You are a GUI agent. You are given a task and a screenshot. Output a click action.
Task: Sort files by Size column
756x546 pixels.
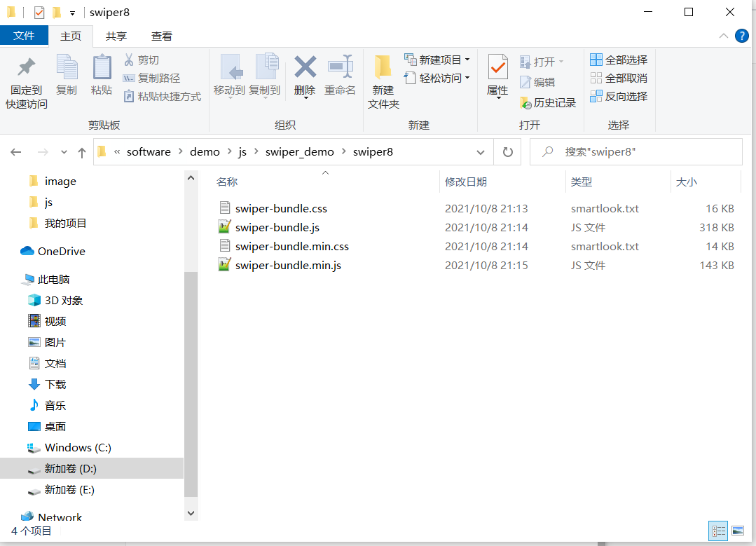[x=706, y=182]
